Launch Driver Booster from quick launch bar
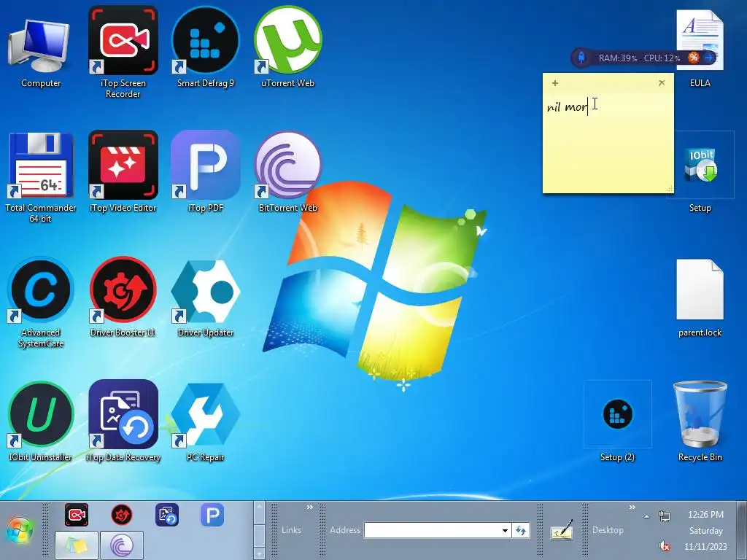 (122, 515)
